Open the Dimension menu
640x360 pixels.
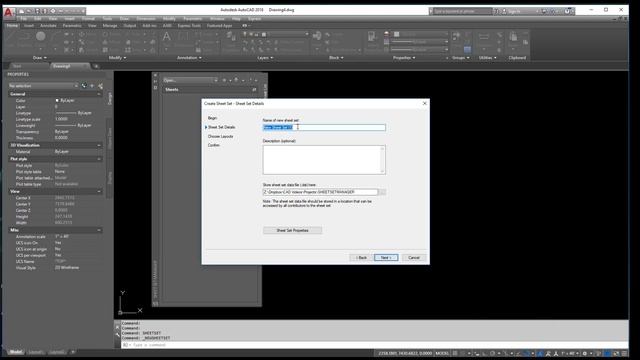[x=146, y=19]
